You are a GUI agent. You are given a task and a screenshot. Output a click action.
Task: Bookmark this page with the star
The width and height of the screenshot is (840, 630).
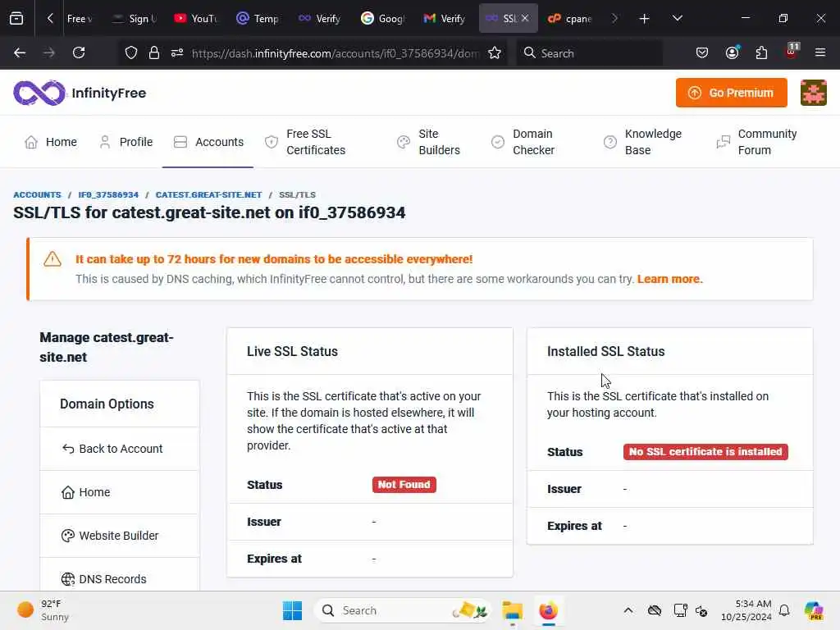click(x=495, y=52)
